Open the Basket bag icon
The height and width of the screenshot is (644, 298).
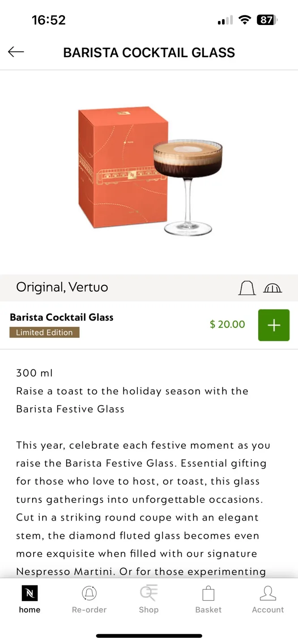(208, 592)
